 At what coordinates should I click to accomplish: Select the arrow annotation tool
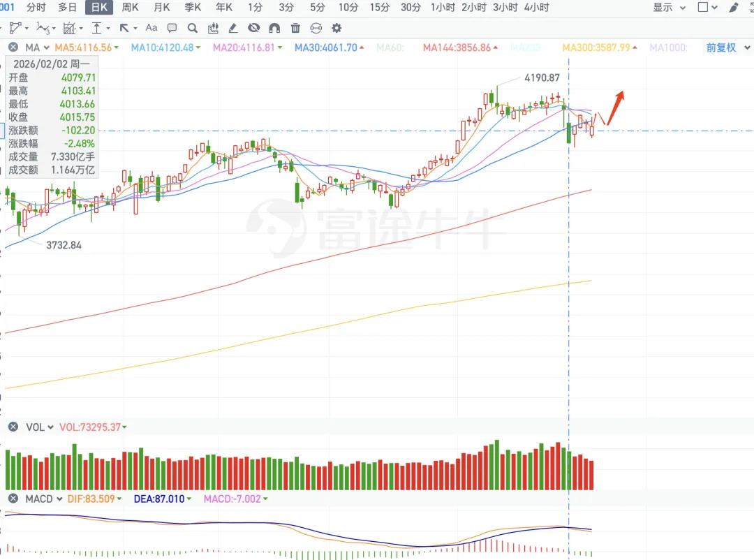[x=124, y=28]
